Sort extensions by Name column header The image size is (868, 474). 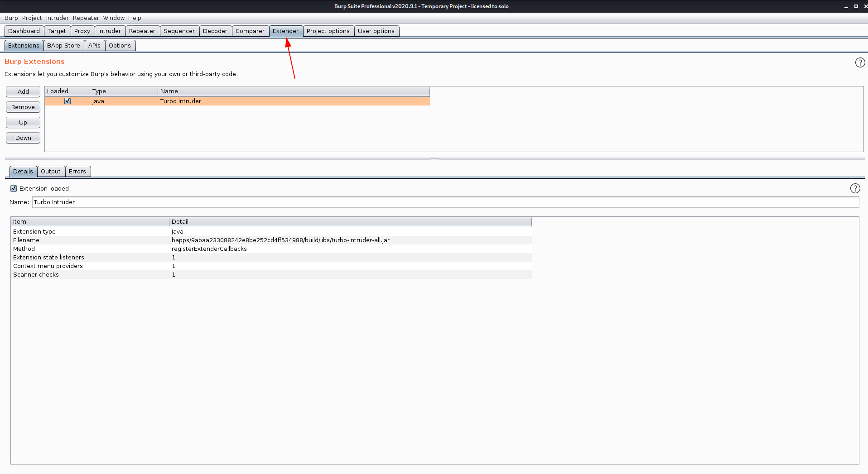(293, 91)
